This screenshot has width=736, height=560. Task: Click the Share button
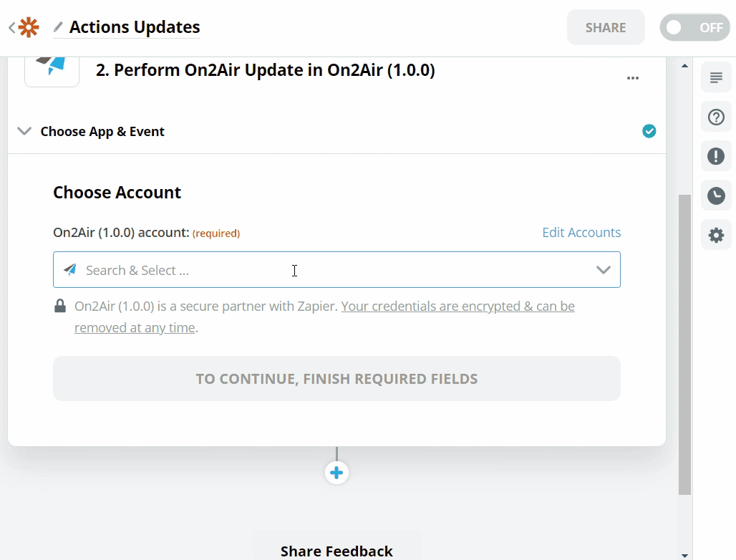(606, 28)
